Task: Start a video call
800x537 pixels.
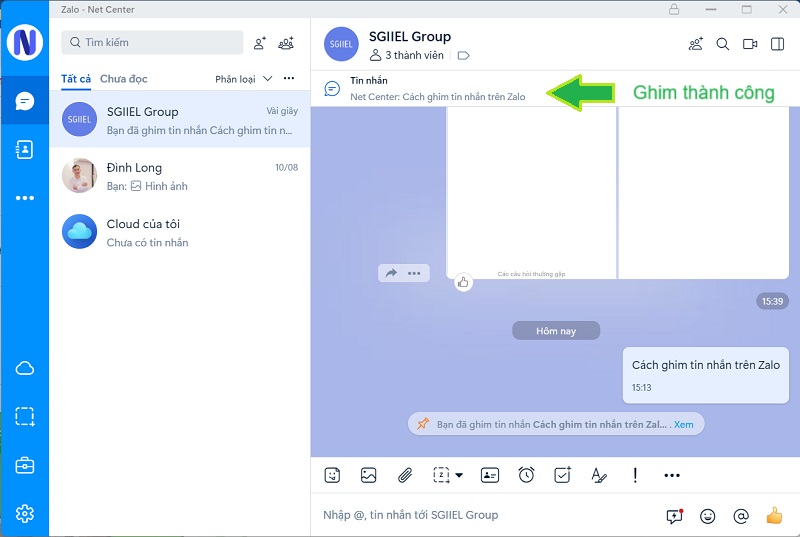Action: coord(749,44)
